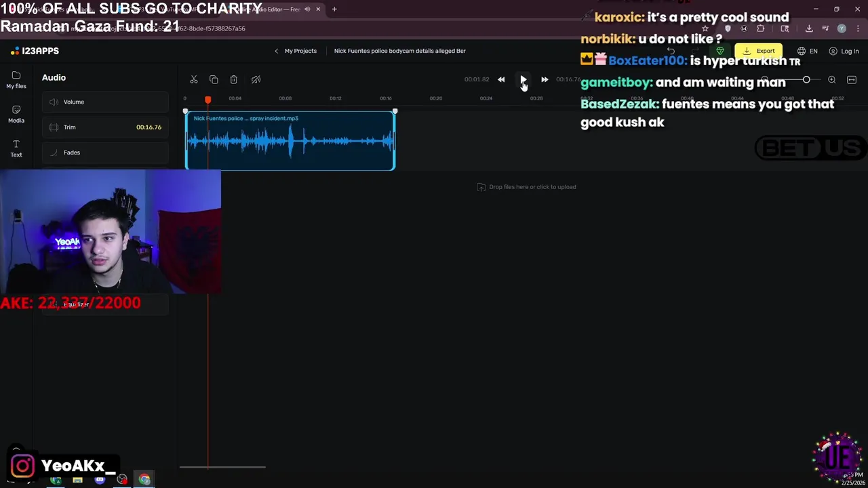Click Drop files here or click to upload
The height and width of the screenshot is (488, 868).
[526, 187]
